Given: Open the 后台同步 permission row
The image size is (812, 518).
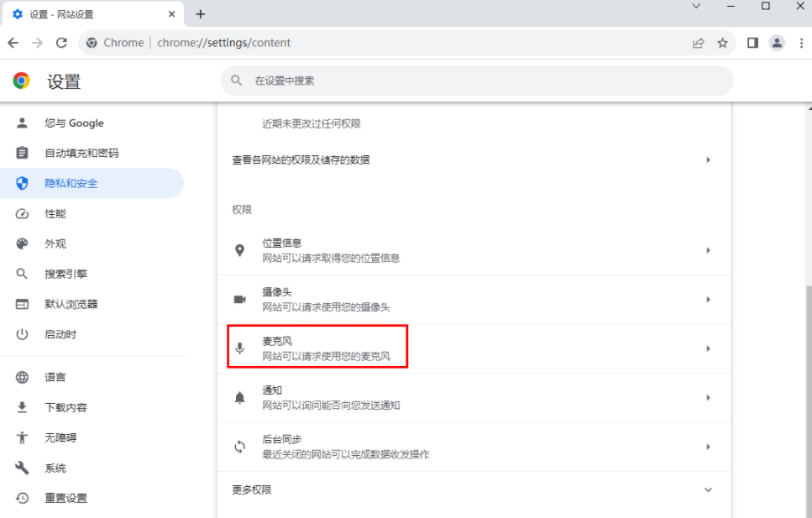Looking at the screenshot, I should [474, 447].
